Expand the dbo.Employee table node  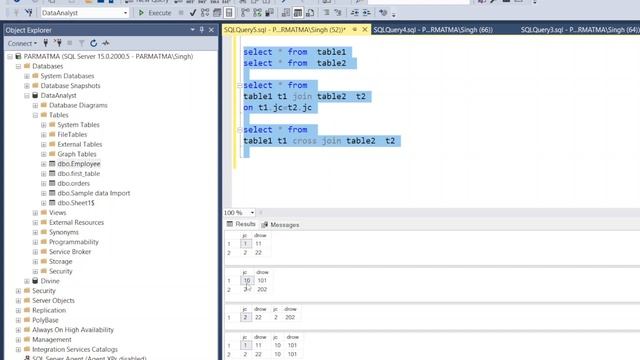click(44, 164)
